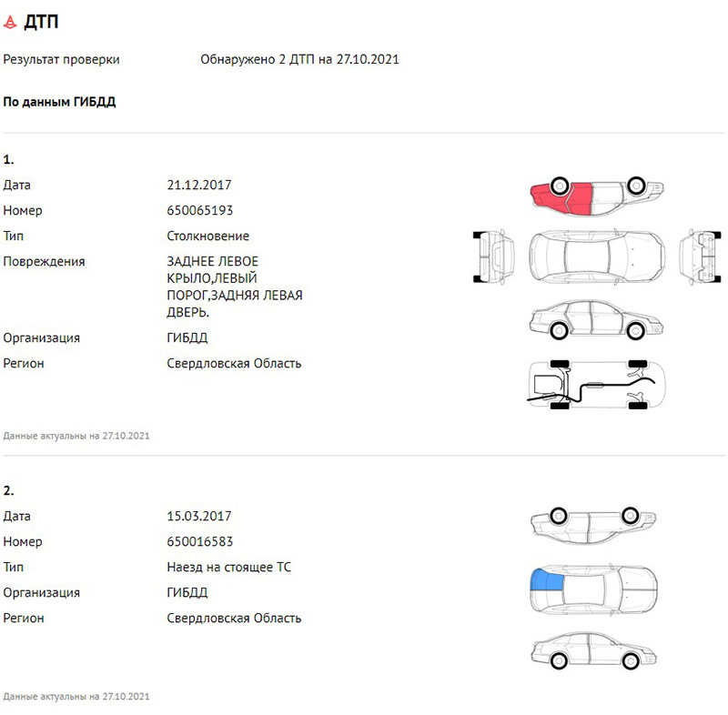Select second accident's upside-down side-view car diagram
This screenshot has width=728, height=715.
(596, 522)
